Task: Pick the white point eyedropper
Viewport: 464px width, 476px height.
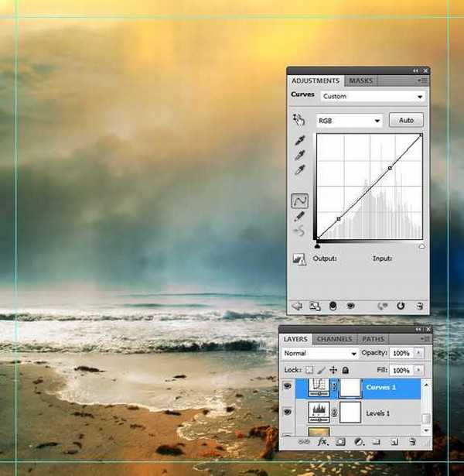Action: tap(299, 170)
